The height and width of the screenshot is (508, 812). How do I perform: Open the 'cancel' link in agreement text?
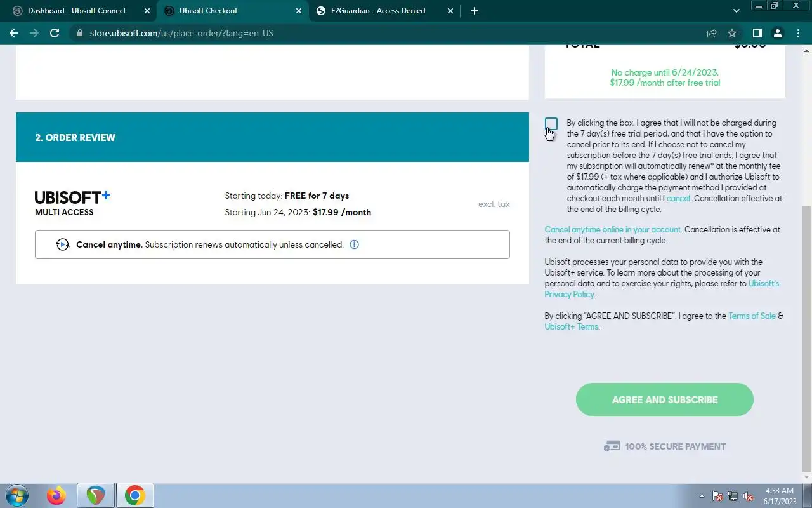678,198
